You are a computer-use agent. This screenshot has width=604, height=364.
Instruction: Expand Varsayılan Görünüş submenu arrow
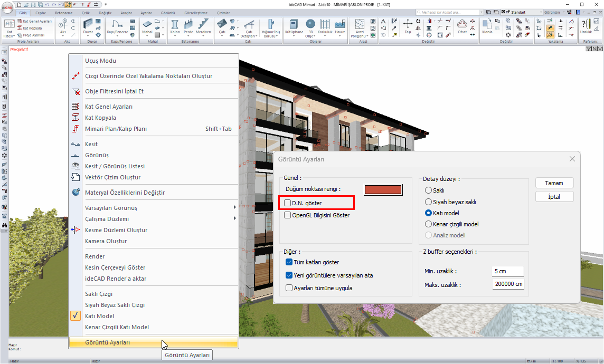point(234,208)
